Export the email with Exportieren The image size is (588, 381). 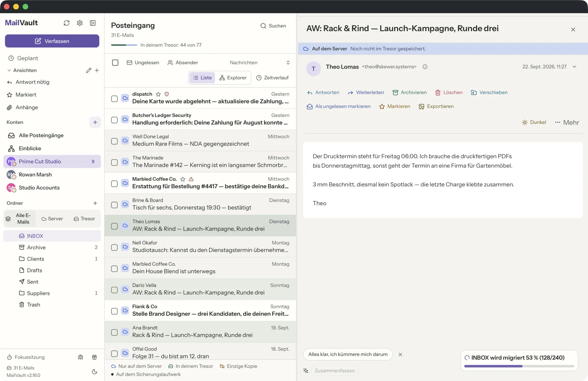click(436, 106)
